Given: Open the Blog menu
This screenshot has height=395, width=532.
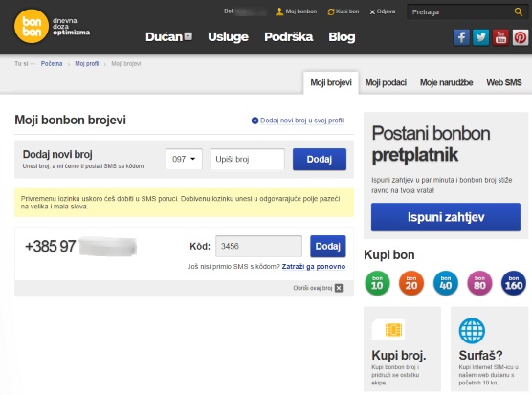Looking at the screenshot, I should click(342, 36).
